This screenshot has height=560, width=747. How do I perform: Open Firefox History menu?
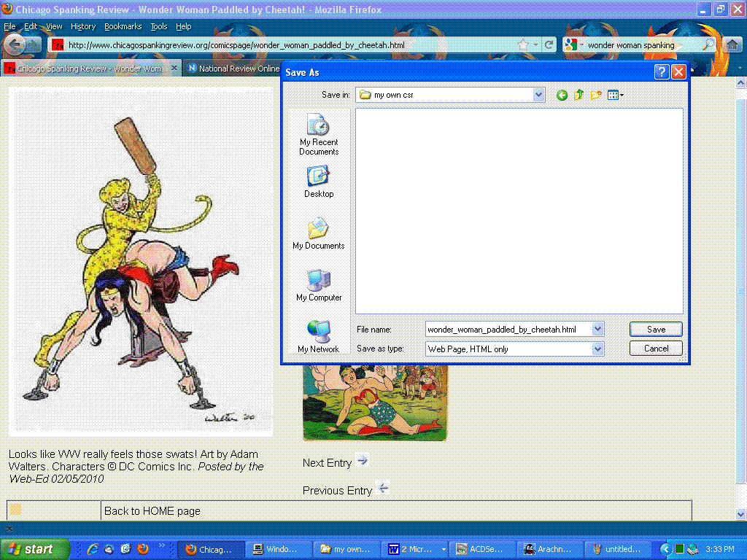click(x=83, y=27)
